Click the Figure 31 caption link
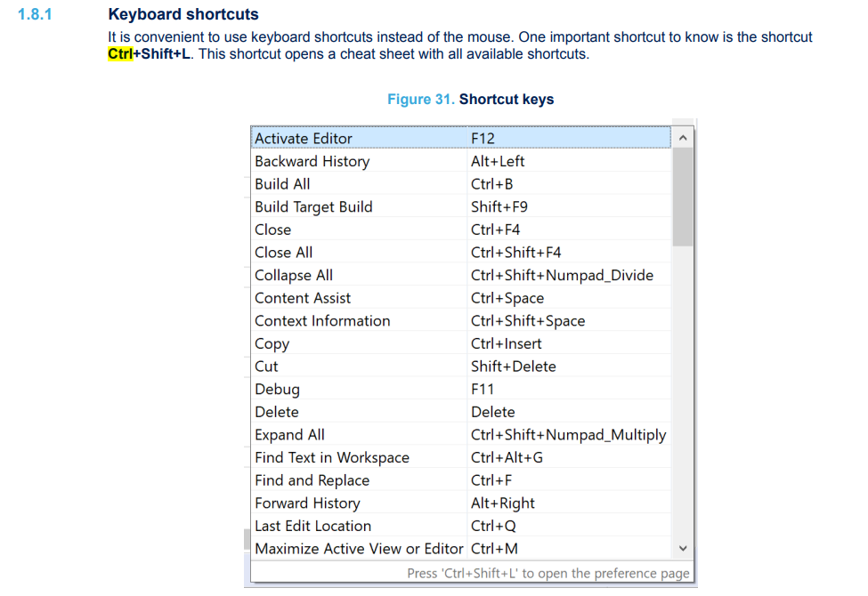Screen dimensions: 868x596 [x=420, y=100]
